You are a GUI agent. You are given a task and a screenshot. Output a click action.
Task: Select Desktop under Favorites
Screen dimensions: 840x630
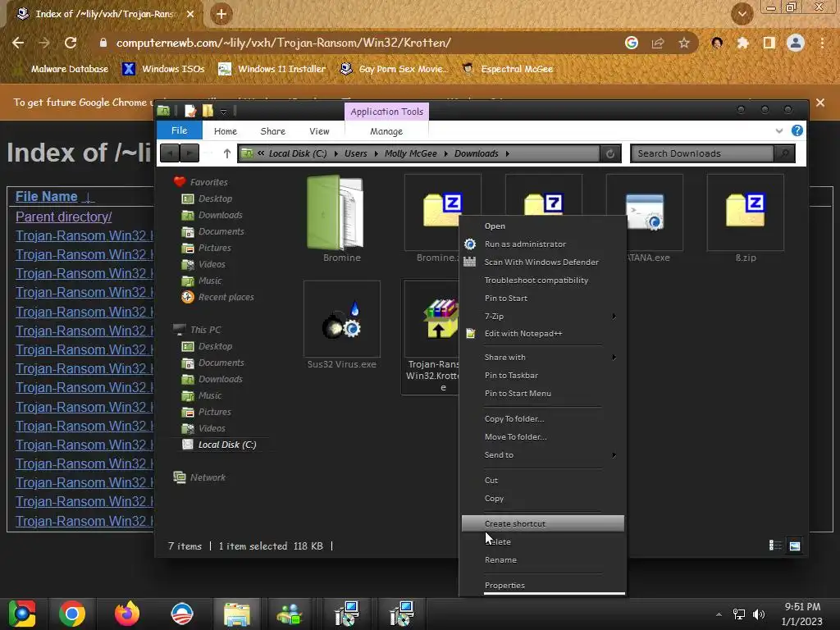point(208,199)
